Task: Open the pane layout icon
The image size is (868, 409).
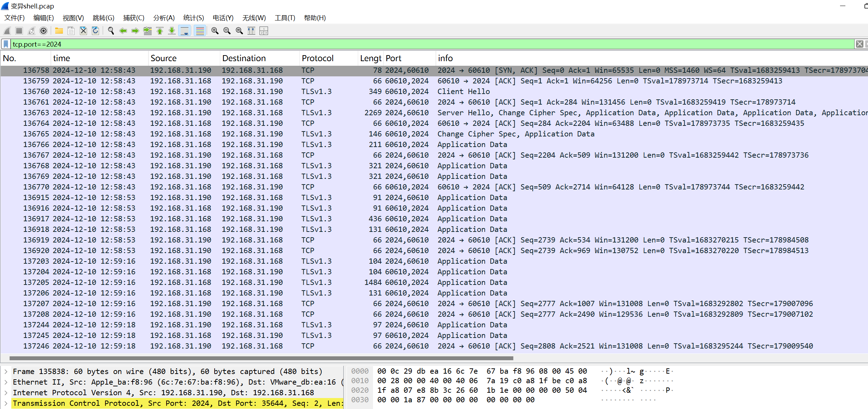Action: click(x=264, y=31)
